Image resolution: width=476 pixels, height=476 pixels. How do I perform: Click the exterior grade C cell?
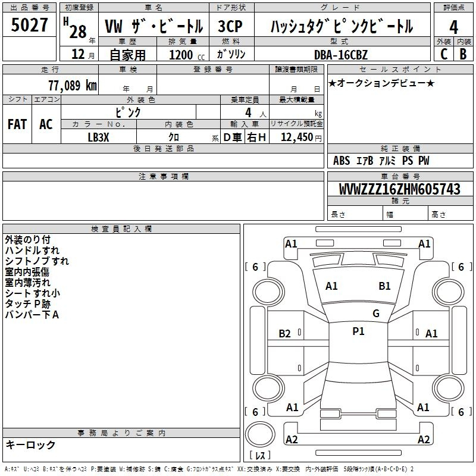(x=443, y=54)
